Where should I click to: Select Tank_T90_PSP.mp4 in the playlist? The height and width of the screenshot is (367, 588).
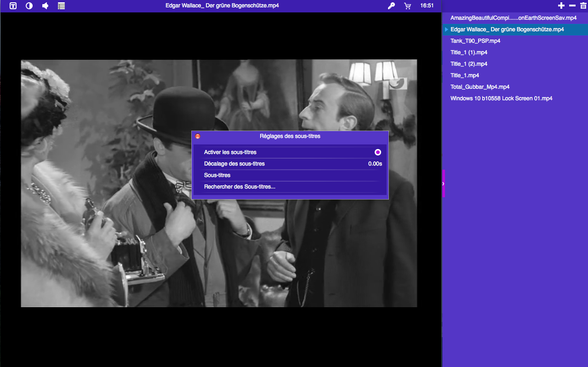point(475,41)
